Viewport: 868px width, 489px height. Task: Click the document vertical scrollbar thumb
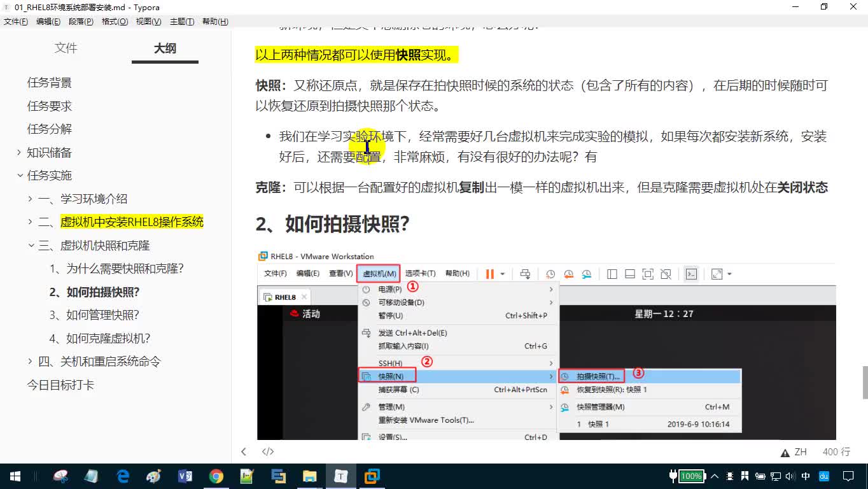864,382
